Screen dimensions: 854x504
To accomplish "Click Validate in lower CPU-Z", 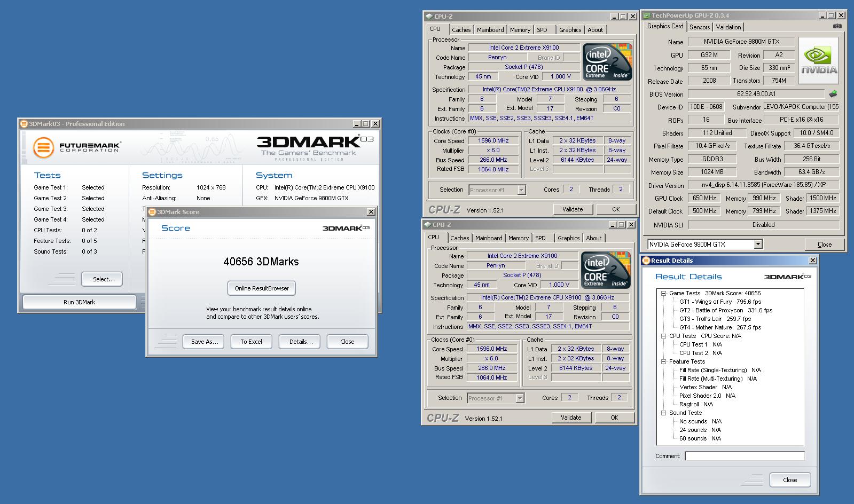I will point(571,418).
